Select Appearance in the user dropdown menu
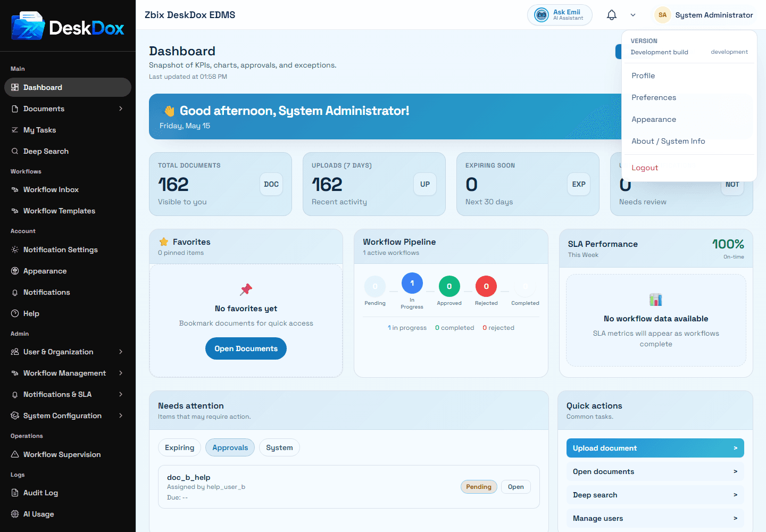 point(689,119)
